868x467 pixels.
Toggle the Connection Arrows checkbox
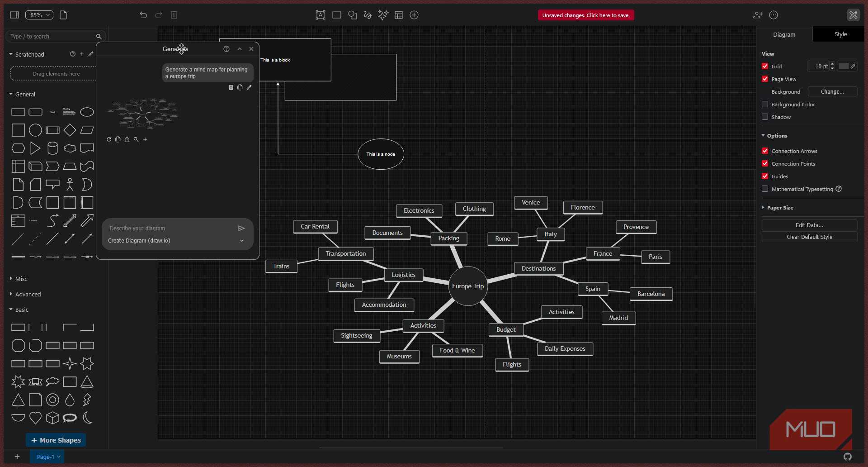765,151
